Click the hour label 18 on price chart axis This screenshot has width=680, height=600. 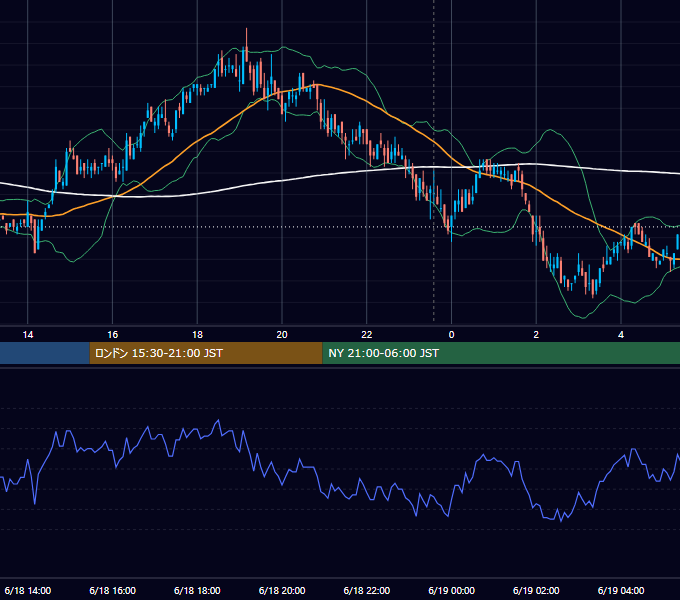(197, 335)
